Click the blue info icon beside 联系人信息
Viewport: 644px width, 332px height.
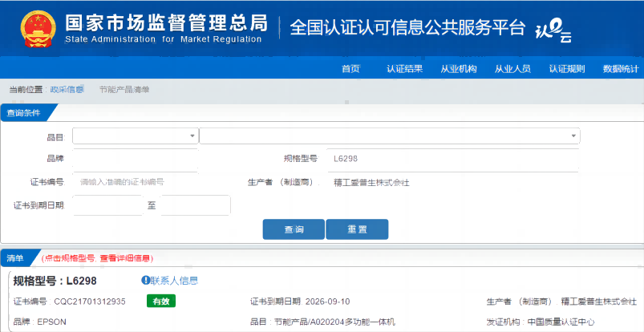(x=145, y=281)
